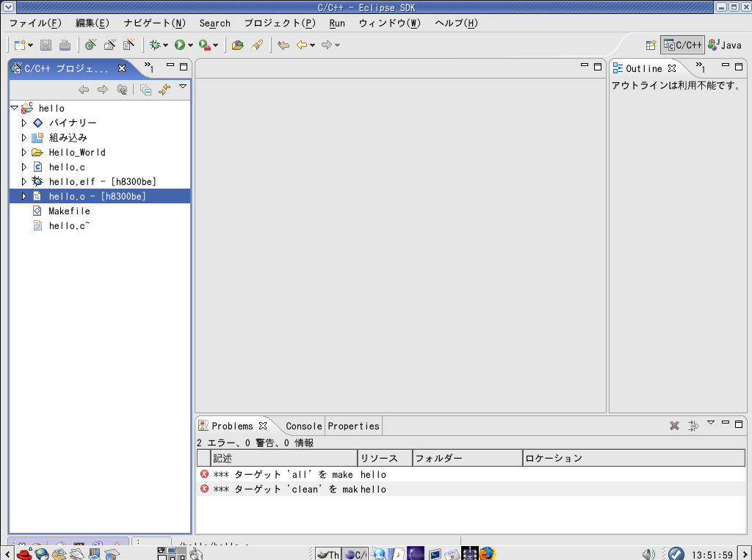752x560 pixels.
Task: Open dropdown arrow next to New wizard
Action: 30,46
